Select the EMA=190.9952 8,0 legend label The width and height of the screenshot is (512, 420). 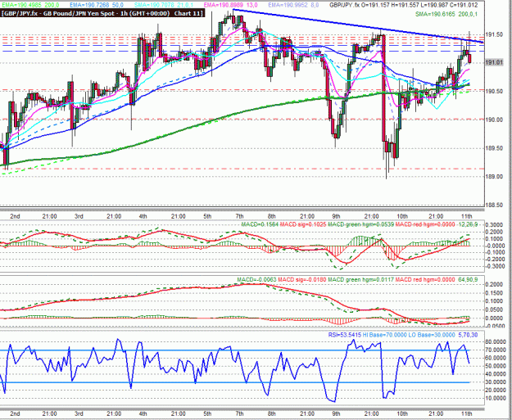click(x=294, y=5)
